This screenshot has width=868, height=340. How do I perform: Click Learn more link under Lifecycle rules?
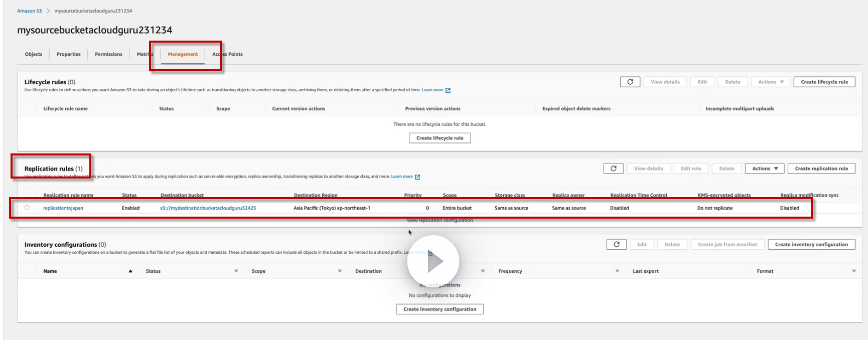tap(432, 90)
